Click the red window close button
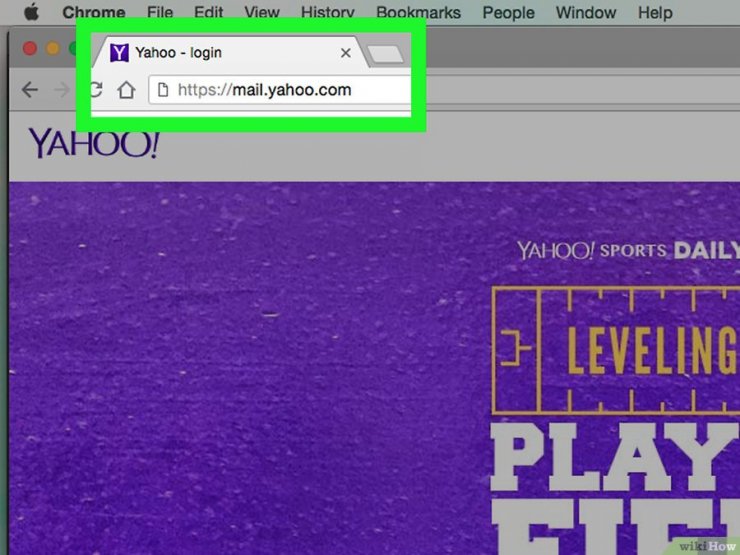 pos(30,48)
